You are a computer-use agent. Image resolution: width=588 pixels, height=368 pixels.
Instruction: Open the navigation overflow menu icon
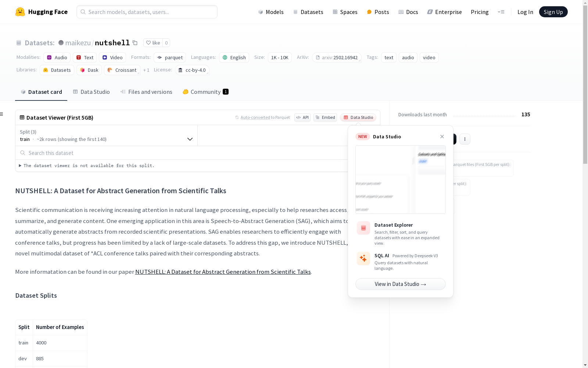pos(501,12)
